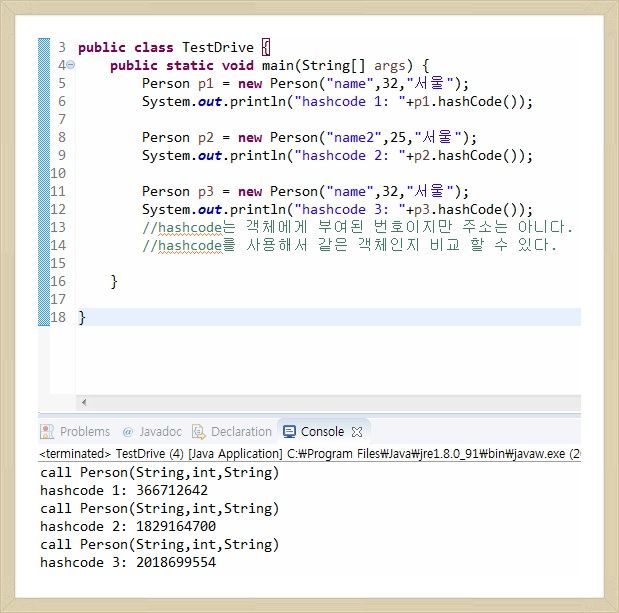Image resolution: width=619 pixels, height=613 pixels.
Task: Click line number 3 in gutter
Action: [x=62, y=47]
